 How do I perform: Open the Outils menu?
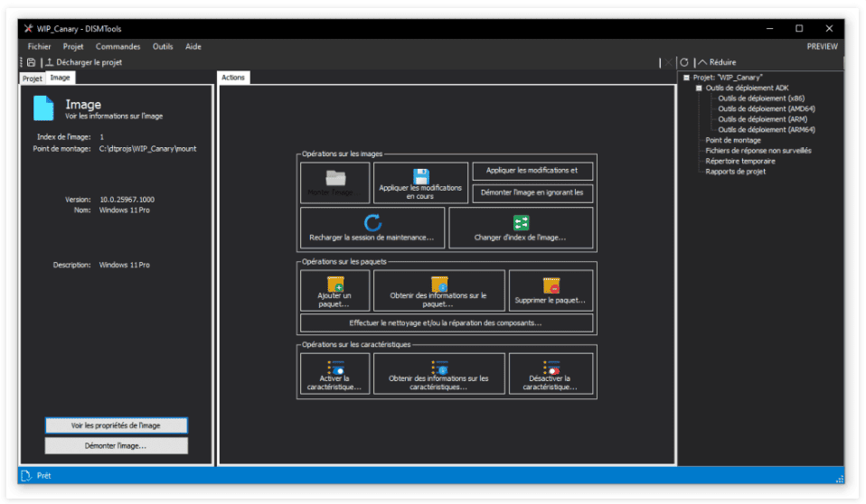(x=163, y=46)
